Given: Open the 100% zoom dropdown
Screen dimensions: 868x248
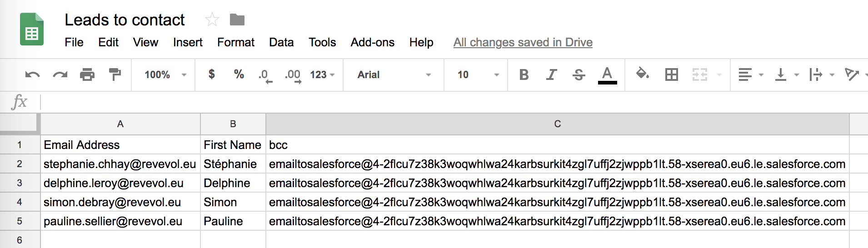Looking at the screenshot, I should pos(165,74).
